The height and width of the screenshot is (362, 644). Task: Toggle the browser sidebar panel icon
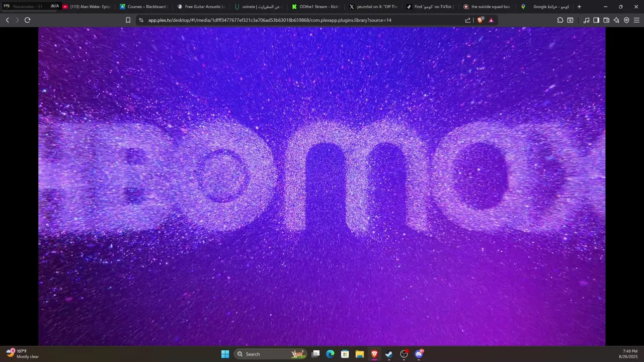point(596,20)
